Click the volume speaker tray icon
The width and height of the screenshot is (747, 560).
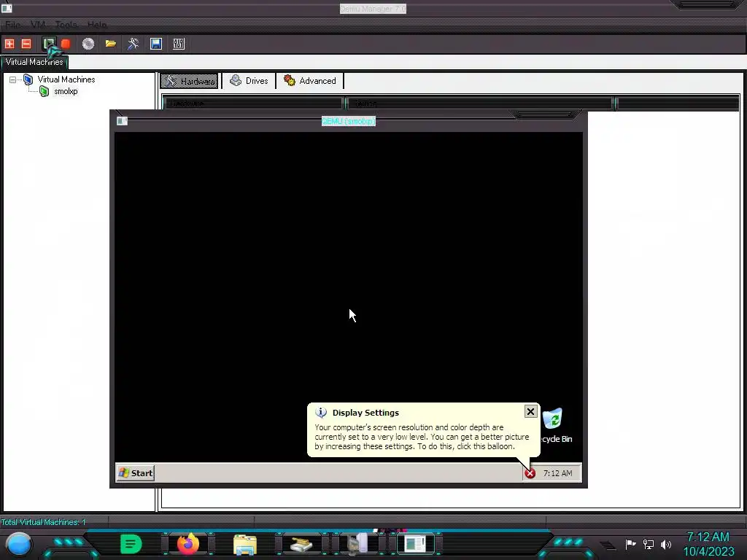(665, 544)
